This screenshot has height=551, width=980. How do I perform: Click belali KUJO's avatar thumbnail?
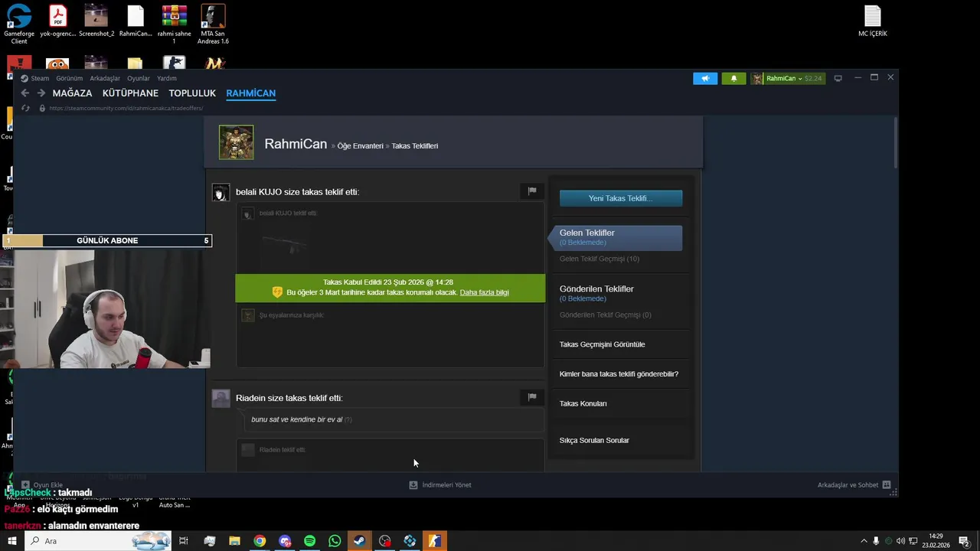pyautogui.click(x=220, y=192)
